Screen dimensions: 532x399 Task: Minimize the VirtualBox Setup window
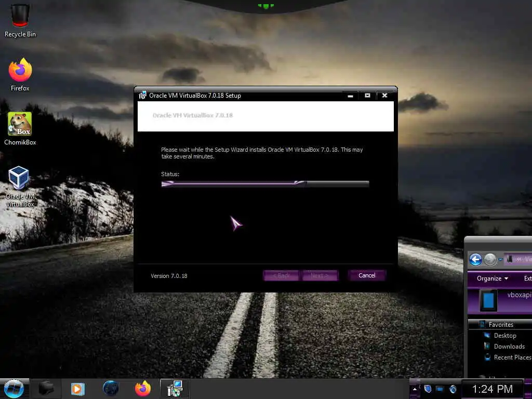point(351,96)
